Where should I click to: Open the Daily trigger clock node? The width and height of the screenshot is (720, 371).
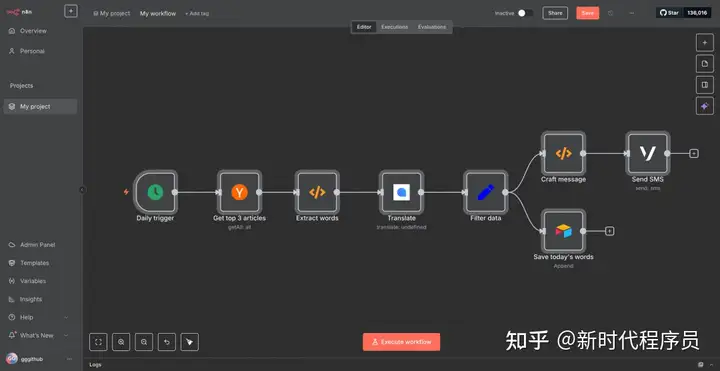click(155, 192)
